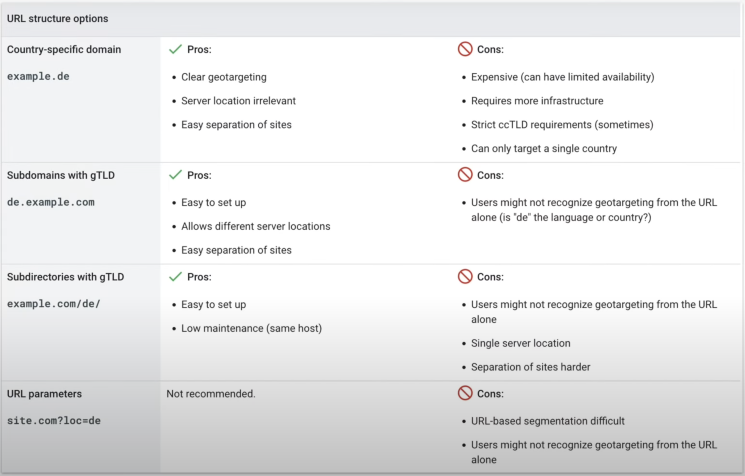This screenshot has height=476, width=745.
Task: Click the red prohibited icon in URL parameters Cons
Action: [x=465, y=393]
